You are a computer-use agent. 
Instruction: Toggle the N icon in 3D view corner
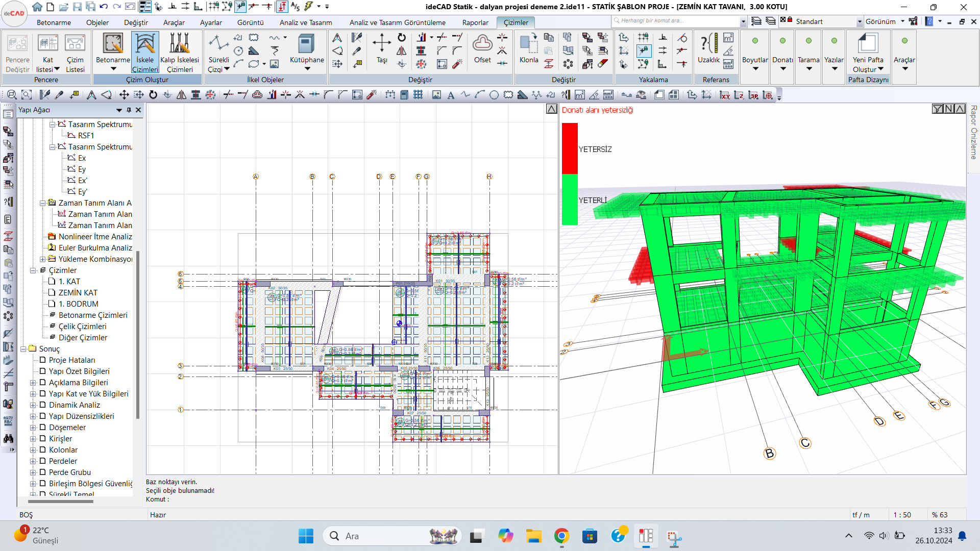coord(949,109)
